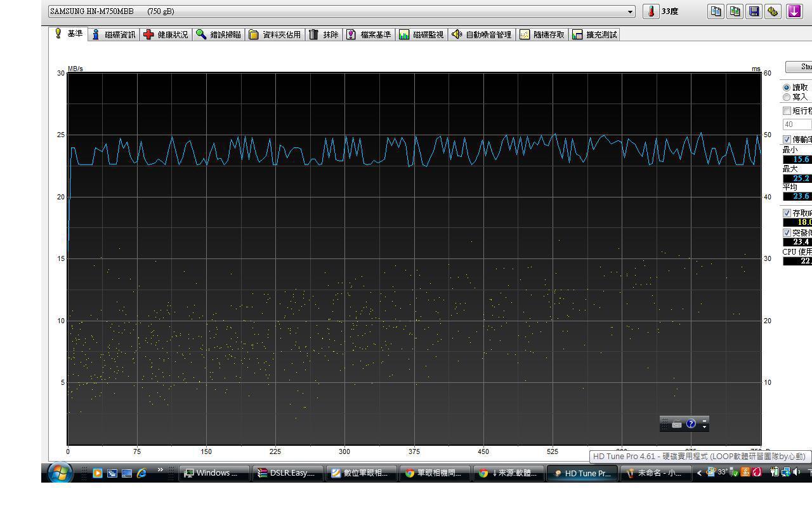Click the Start benchmark button
The width and height of the screenshot is (812, 508).
point(799,67)
